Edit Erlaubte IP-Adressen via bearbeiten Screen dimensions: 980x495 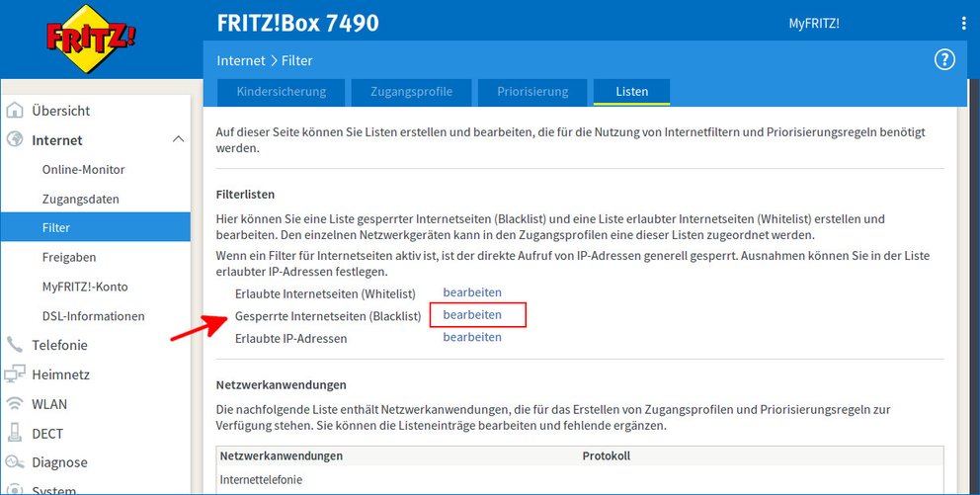point(472,337)
